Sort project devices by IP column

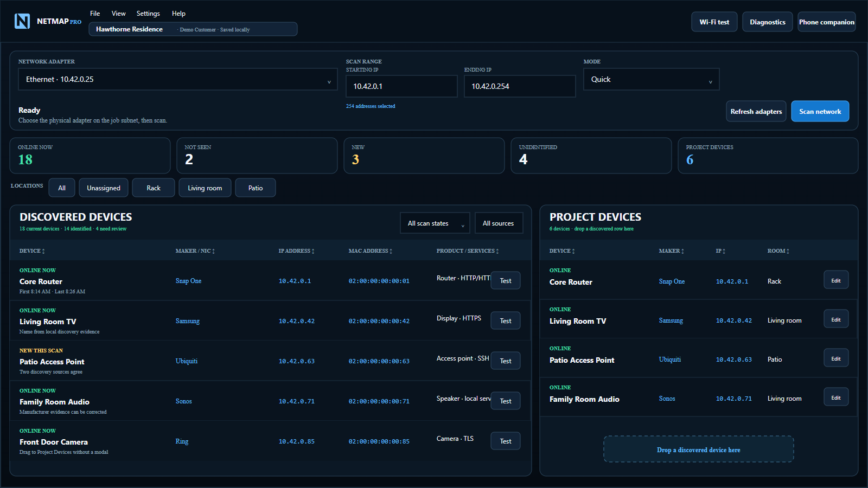point(720,251)
